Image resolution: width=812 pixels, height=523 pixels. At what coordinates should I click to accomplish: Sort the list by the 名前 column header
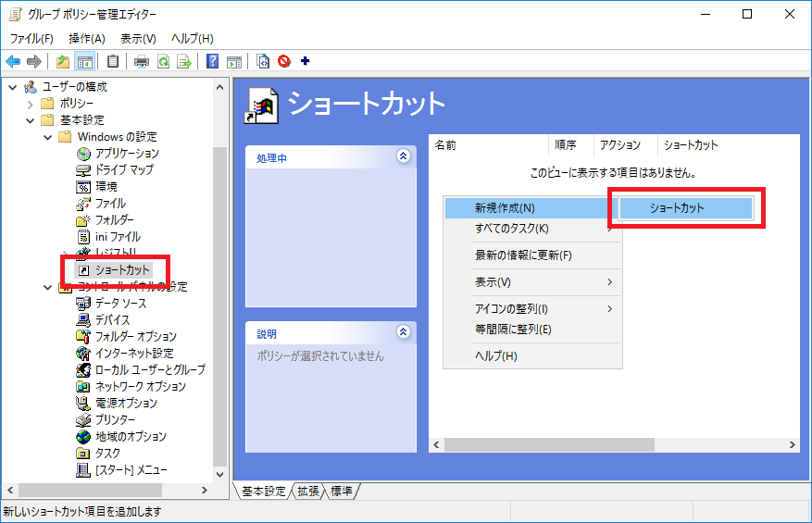tap(489, 145)
